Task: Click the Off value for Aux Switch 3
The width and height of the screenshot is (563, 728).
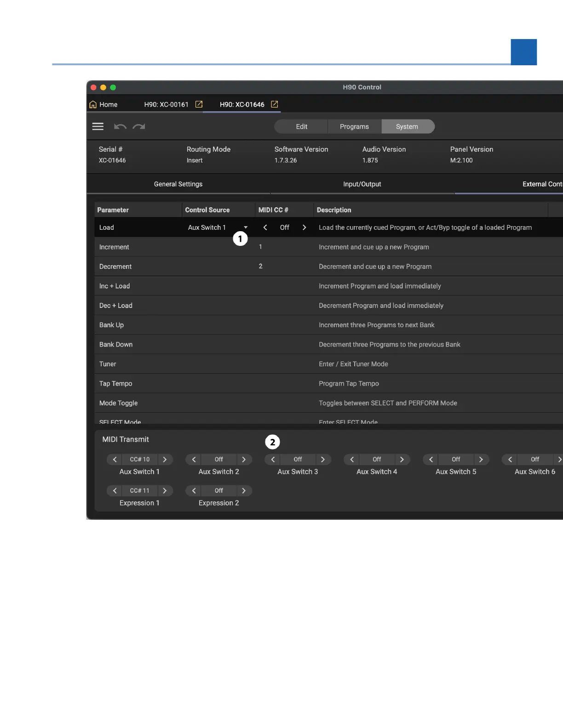Action: (x=298, y=460)
